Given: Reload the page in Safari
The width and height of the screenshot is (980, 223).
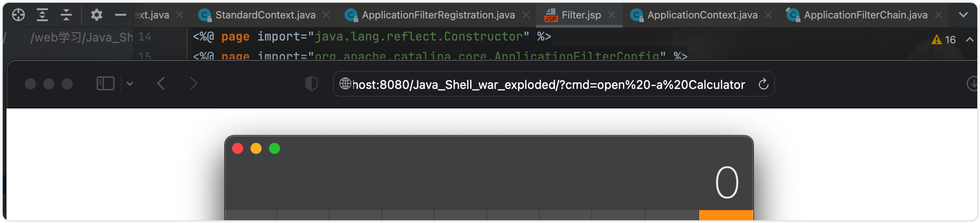Looking at the screenshot, I should click(x=763, y=84).
